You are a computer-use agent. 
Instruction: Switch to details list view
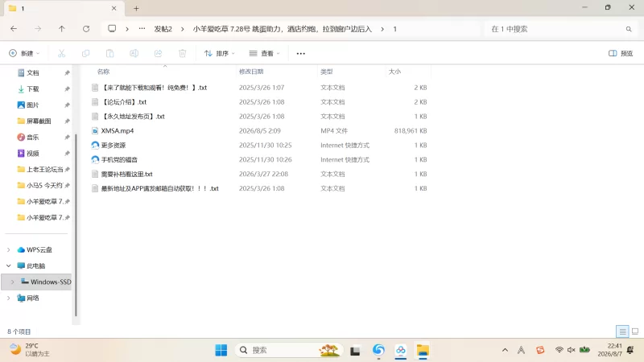point(622,331)
